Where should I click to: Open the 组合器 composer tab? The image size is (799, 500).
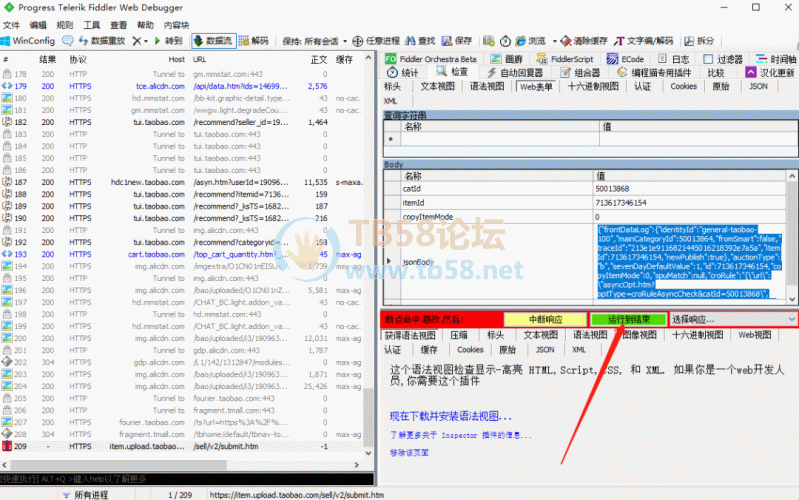point(580,72)
